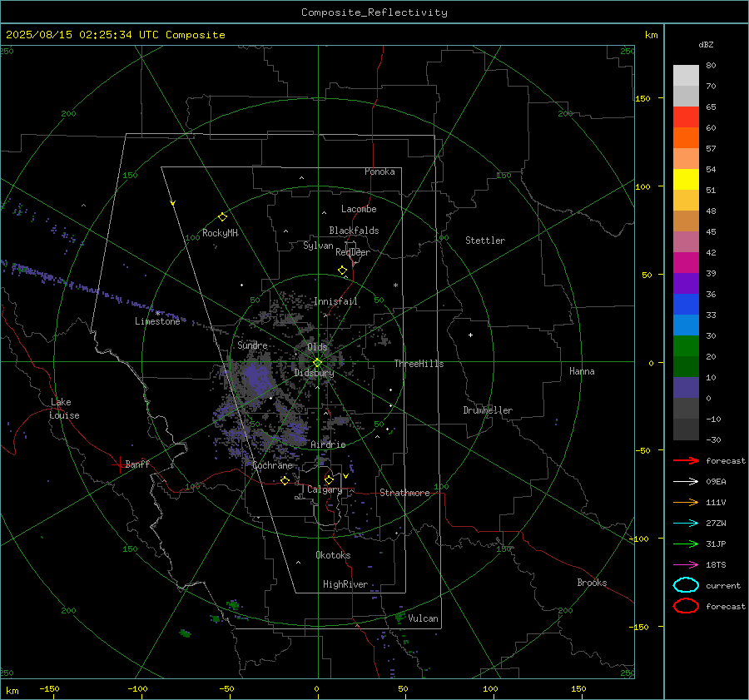Click the asterisk marker above Limestone label
The height and width of the screenshot is (700, 749).
[157, 314]
